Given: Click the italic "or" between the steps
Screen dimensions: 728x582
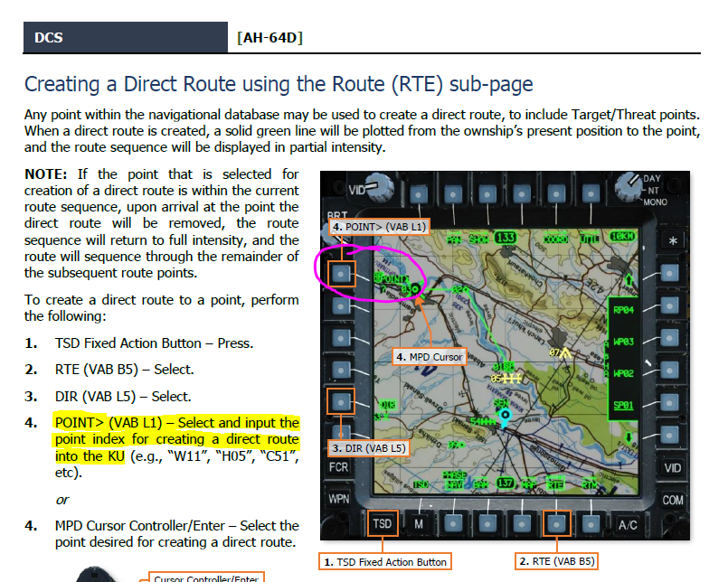Looking at the screenshot, I should click(x=62, y=500).
